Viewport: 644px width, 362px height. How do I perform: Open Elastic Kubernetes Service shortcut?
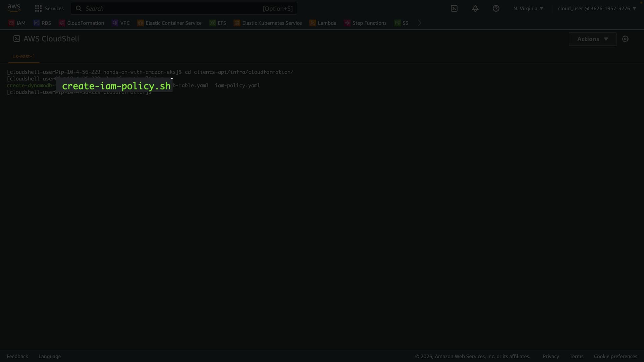point(268,23)
